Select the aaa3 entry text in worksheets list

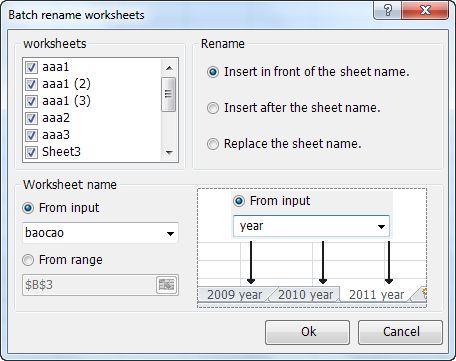pos(56,135)
